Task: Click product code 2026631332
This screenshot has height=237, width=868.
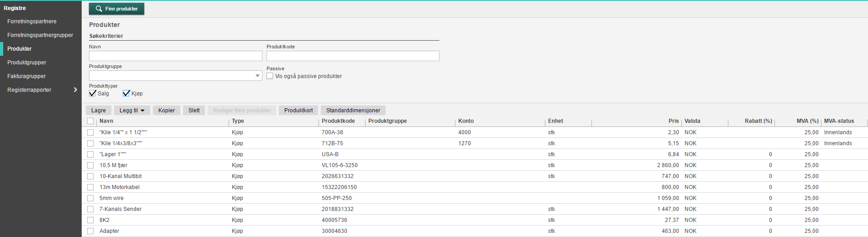Action: click(338, 176)
